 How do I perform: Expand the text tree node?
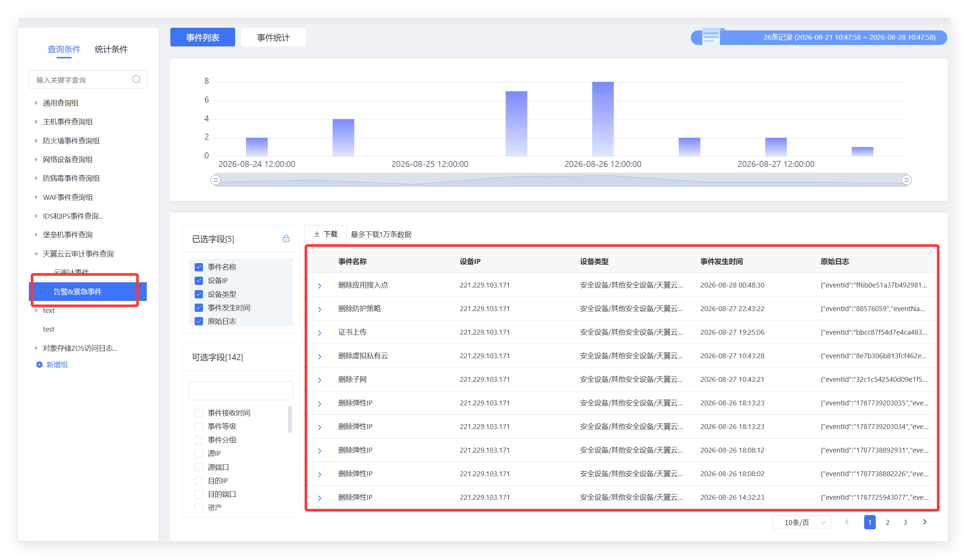[36, 310]
